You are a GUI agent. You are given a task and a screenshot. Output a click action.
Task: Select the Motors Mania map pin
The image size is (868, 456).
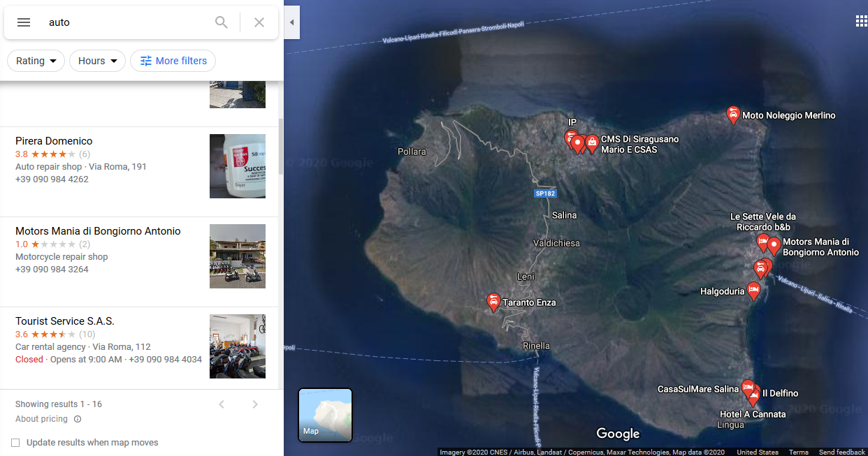tap(774, 247)
